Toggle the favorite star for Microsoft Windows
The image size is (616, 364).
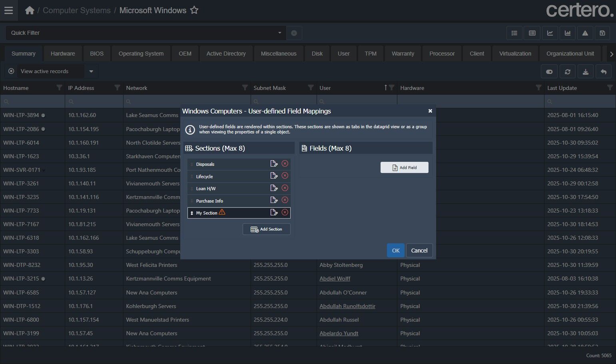[x=194, y=10]
